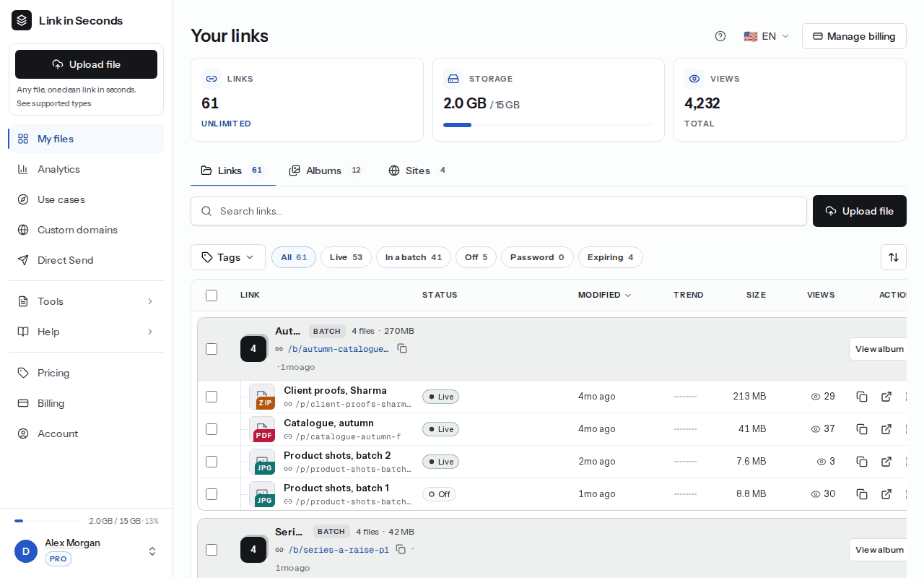Viewport: 924px width, 578px height.
Task: Filter links by Live status
Action: pyautogui.click(x=346, y=257)
